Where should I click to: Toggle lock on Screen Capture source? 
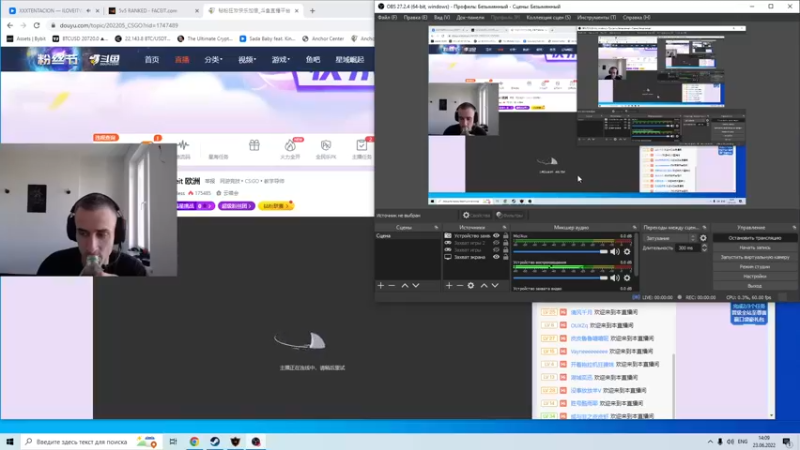(506, 257)
